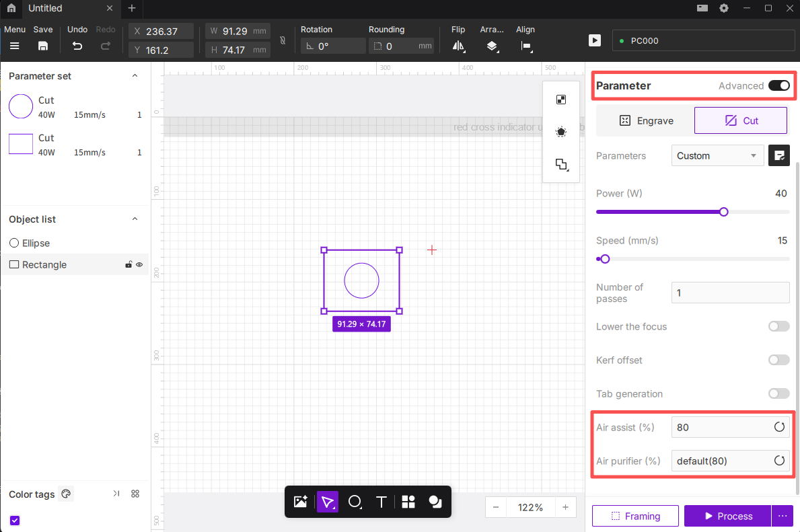Switch to the Engrave tab
800x532 pixels.
click(x=645, y=120)
